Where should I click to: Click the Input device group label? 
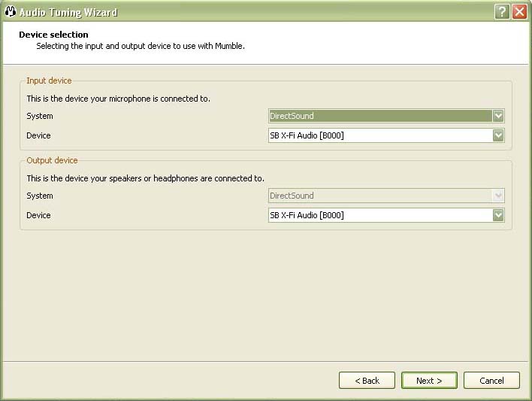coord(49,81)
